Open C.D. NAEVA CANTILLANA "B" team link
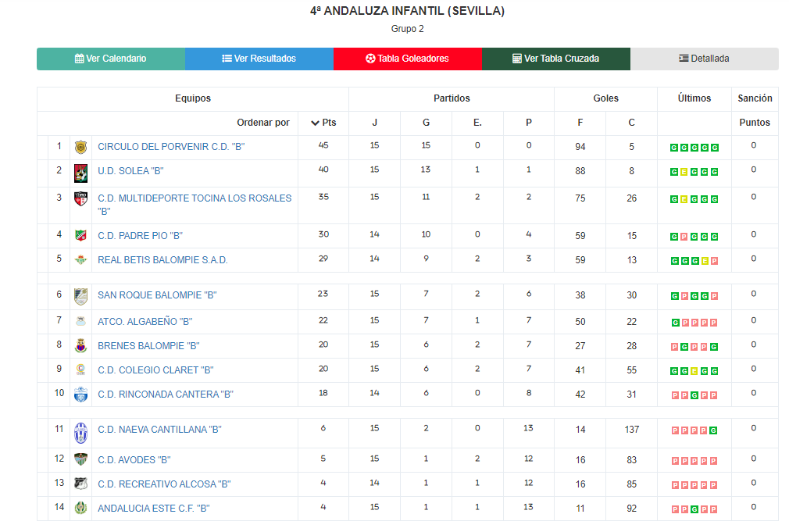The height and width of the screenshot is (532, 789). [159, 430]
